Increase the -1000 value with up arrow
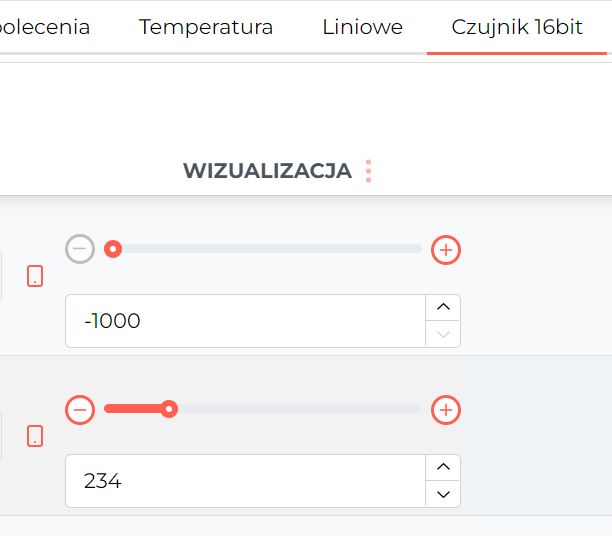612x536 pixels. (443, 307)
